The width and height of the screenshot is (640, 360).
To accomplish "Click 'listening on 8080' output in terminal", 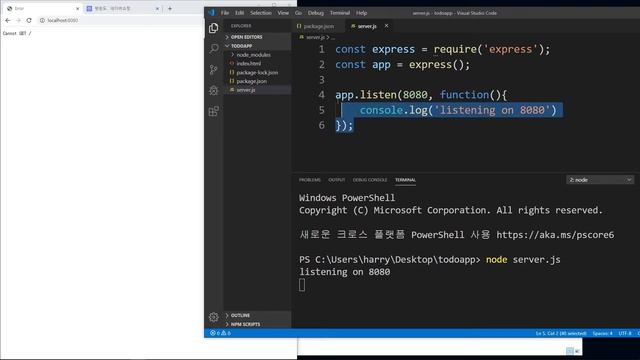I will pos(344,272).
